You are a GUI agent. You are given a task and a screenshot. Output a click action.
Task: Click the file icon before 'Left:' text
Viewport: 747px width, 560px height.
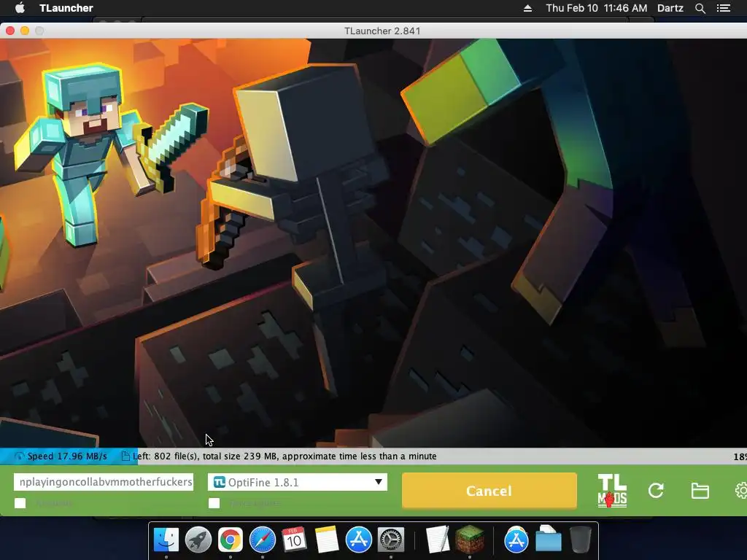[125, 456]
